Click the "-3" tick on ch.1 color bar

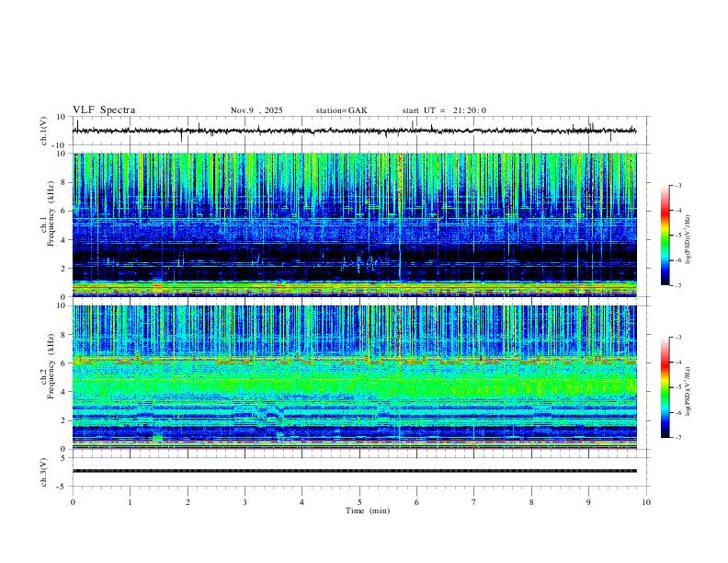677,185
